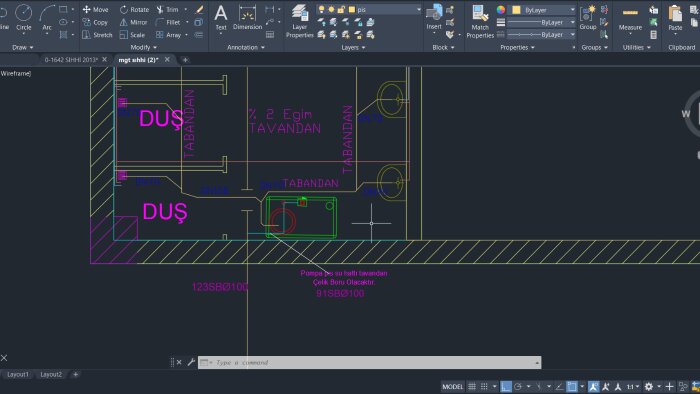Activate Match Properties tool
The width and height of the screenshot is (700, 394).
point(480,21)
